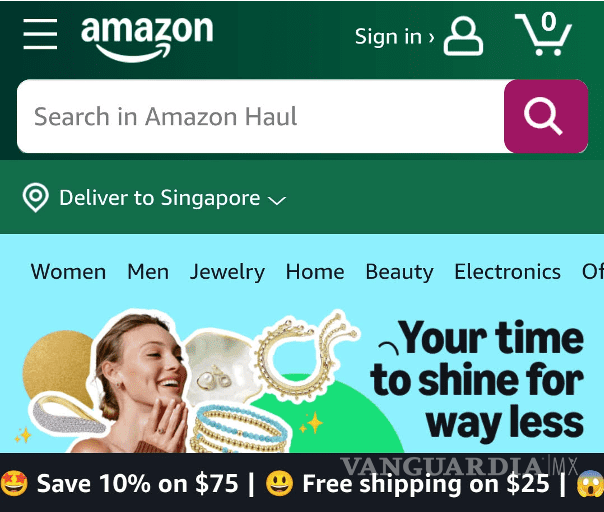
Task: Open the user account profile icon
Action: [463, 36]
